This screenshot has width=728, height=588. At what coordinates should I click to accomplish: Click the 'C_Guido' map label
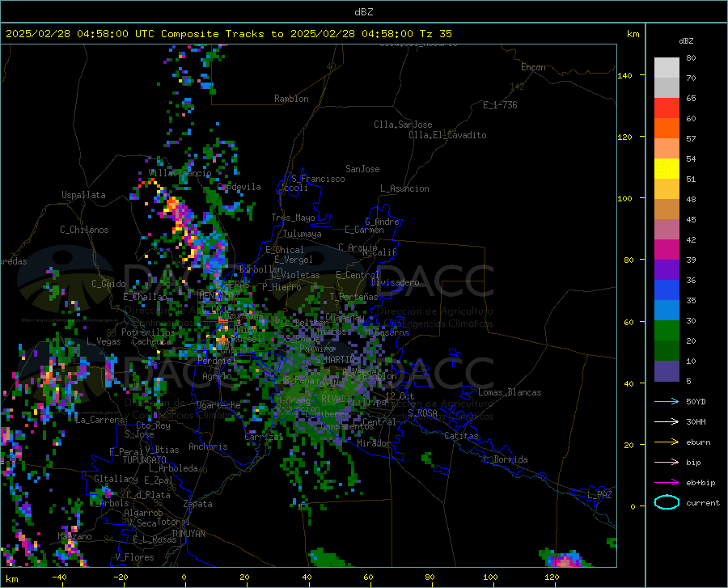click(108, 284)
